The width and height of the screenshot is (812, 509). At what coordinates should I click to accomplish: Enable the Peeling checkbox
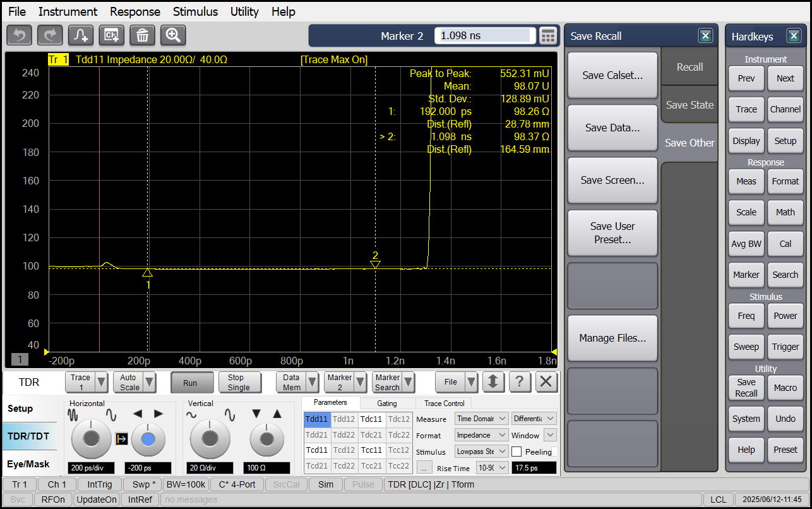tap(516, 452)
